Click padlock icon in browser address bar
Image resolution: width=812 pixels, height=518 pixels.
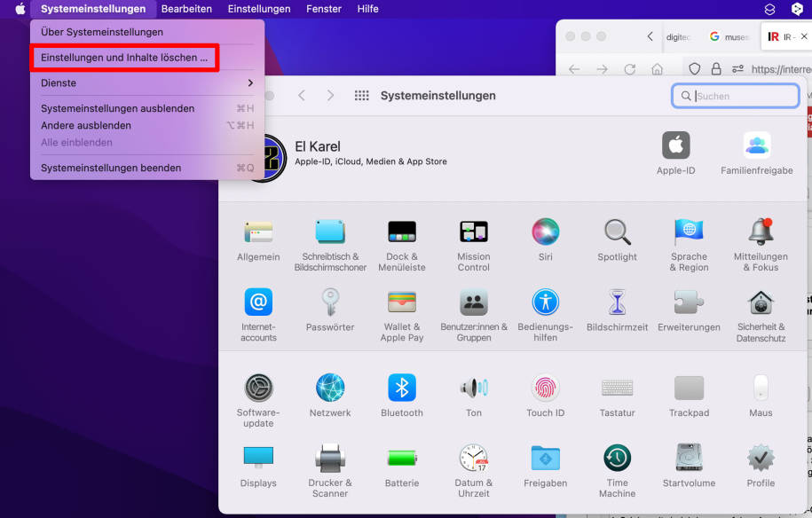(x=716, y=68)
